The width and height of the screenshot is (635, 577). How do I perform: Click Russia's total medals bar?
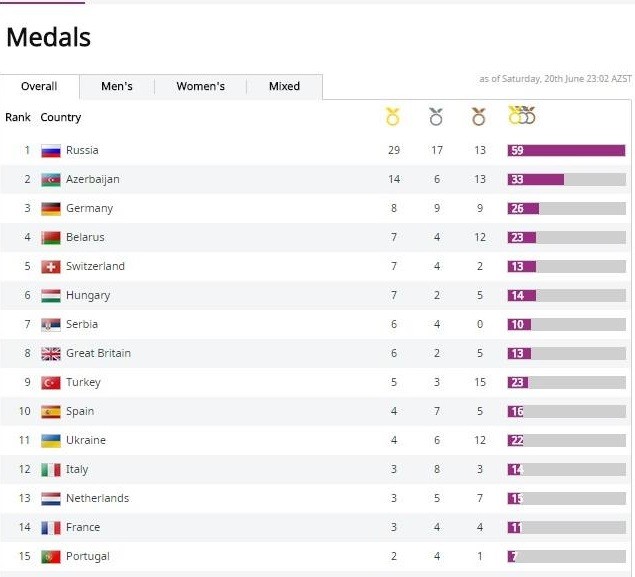coord(572,151)
